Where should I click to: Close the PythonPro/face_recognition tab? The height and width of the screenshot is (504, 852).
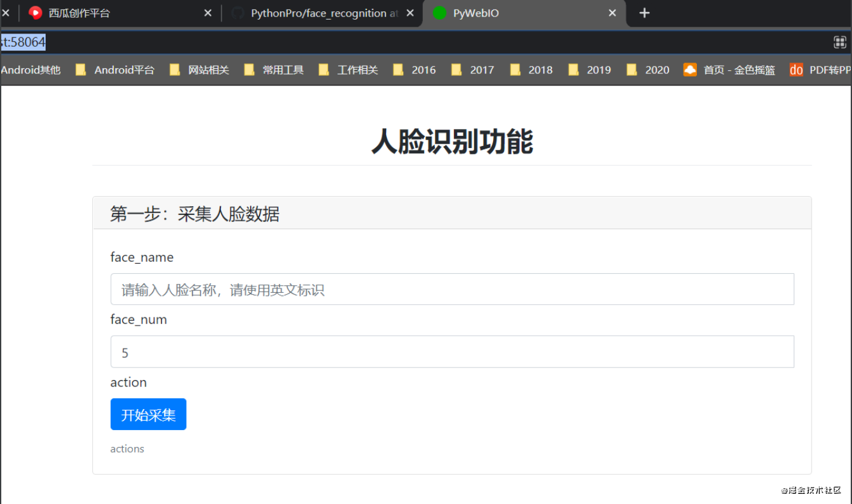click(410, 13)
